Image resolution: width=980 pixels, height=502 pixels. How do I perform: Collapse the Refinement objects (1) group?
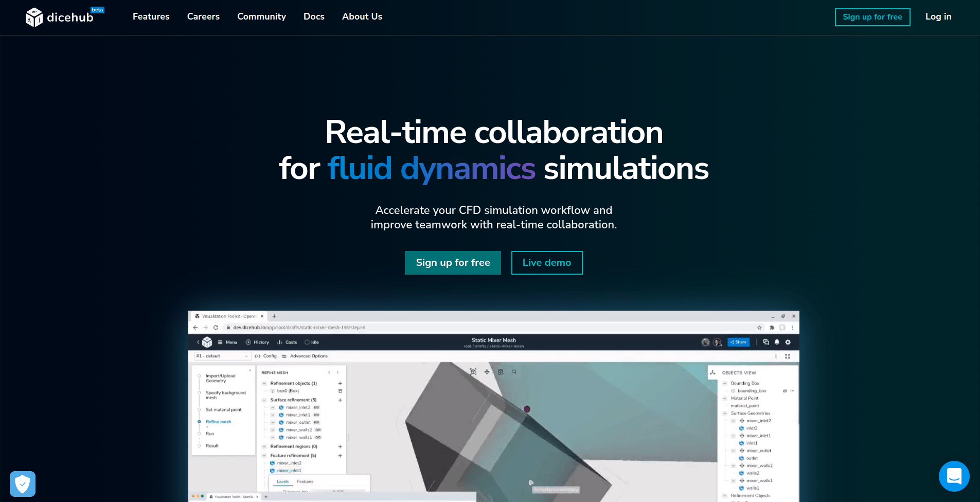click(x=264, y=384)
